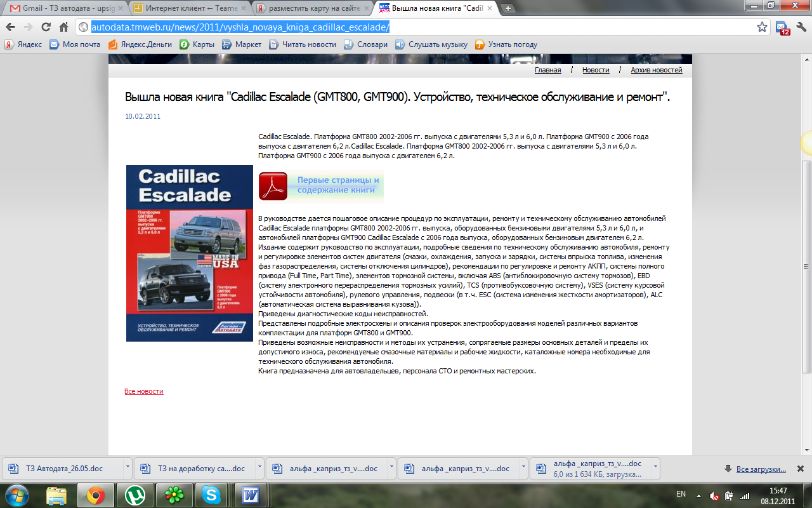Go back to the previous page

click(x=11, y=27)
